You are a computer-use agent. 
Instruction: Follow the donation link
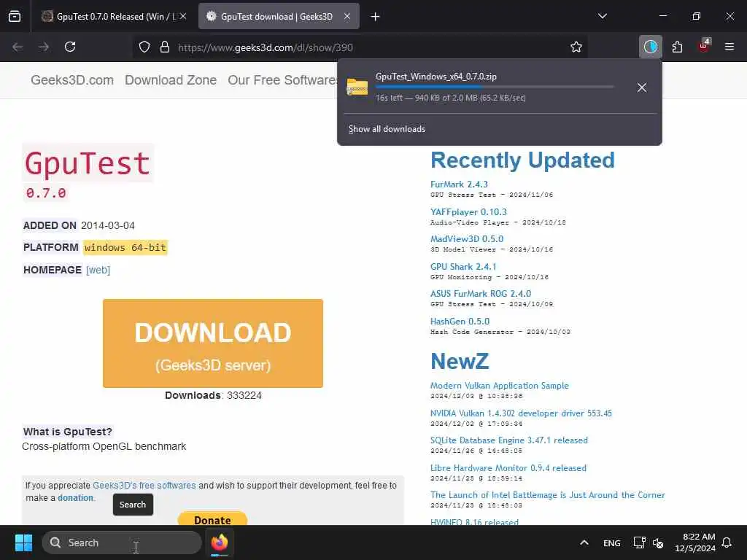click(x=75, y=497)
